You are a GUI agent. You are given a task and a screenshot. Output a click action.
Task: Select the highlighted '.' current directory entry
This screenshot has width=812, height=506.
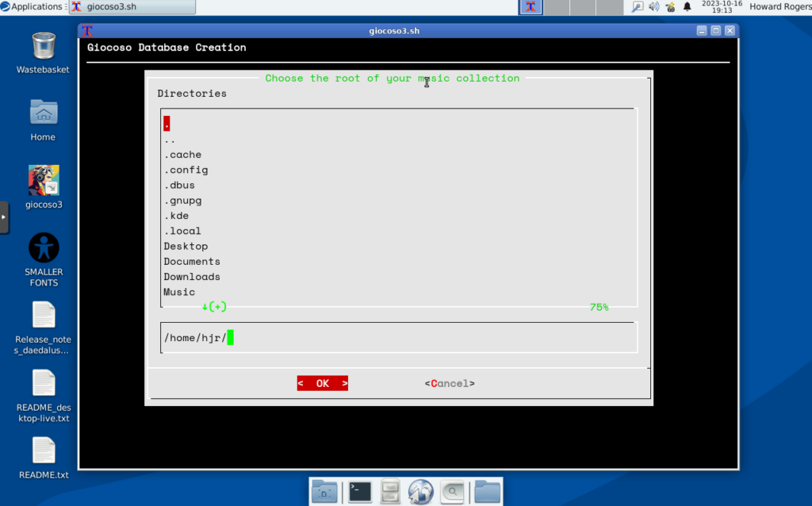coord(167,124)
